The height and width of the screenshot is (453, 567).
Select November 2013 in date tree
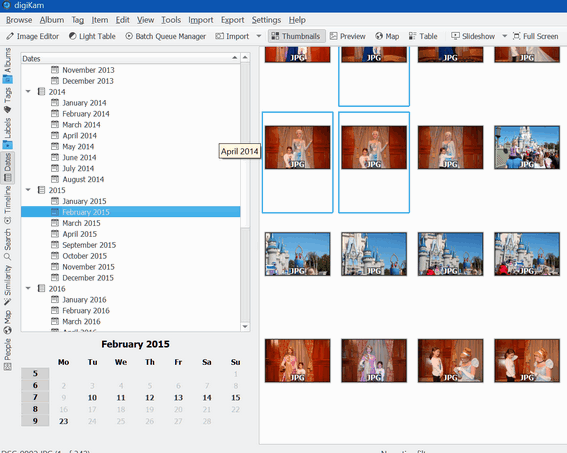88,70
